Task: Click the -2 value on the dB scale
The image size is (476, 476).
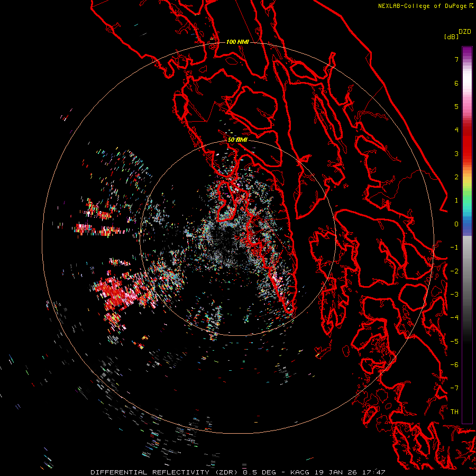Action: [454, 271]
